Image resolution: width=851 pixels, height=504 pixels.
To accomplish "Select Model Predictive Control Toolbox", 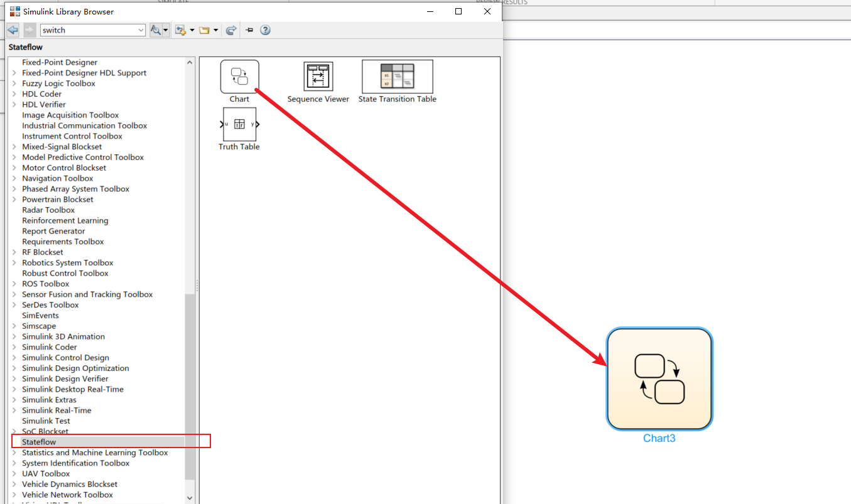I will coord(83,157).
